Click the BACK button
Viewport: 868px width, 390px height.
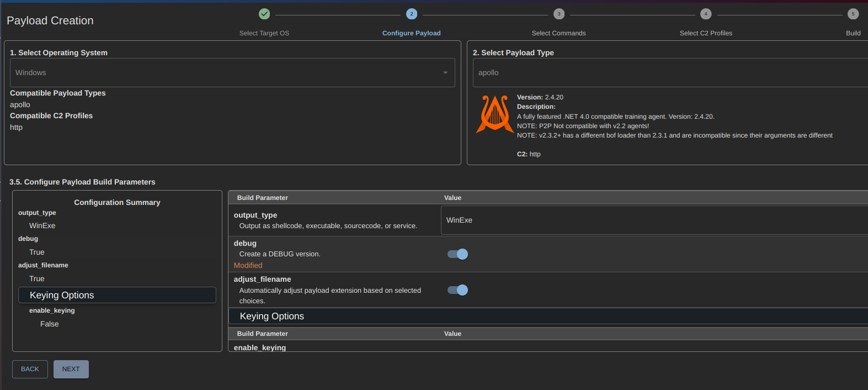click(30, 369)
